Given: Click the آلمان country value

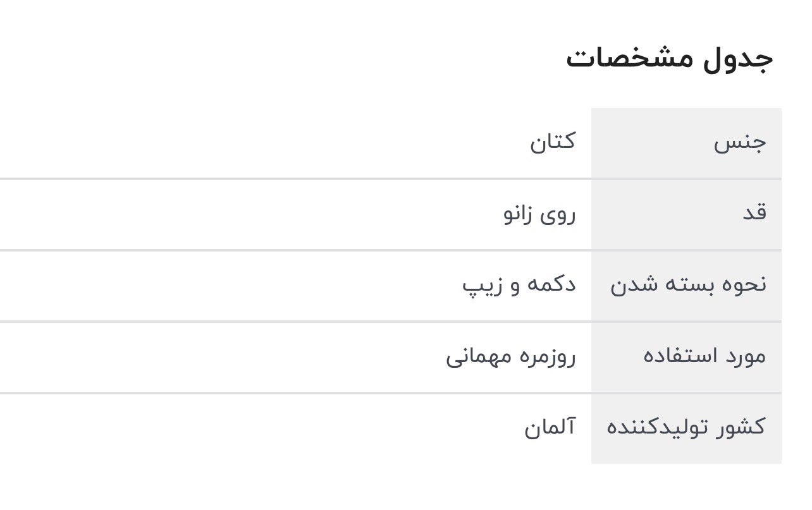Looking at the screenshot, I should coord(550,427).
